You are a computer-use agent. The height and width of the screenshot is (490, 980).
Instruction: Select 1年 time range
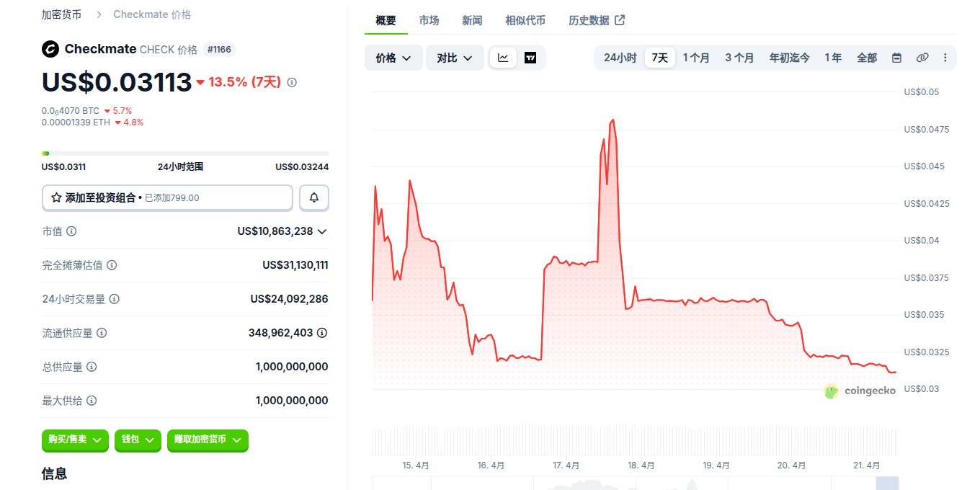pos(833,58)
